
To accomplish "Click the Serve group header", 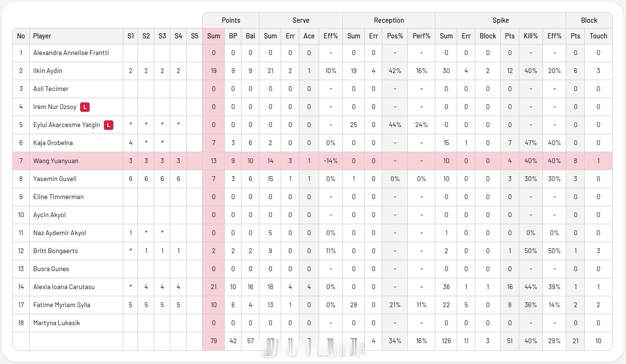I will click(x=301, y=20).
